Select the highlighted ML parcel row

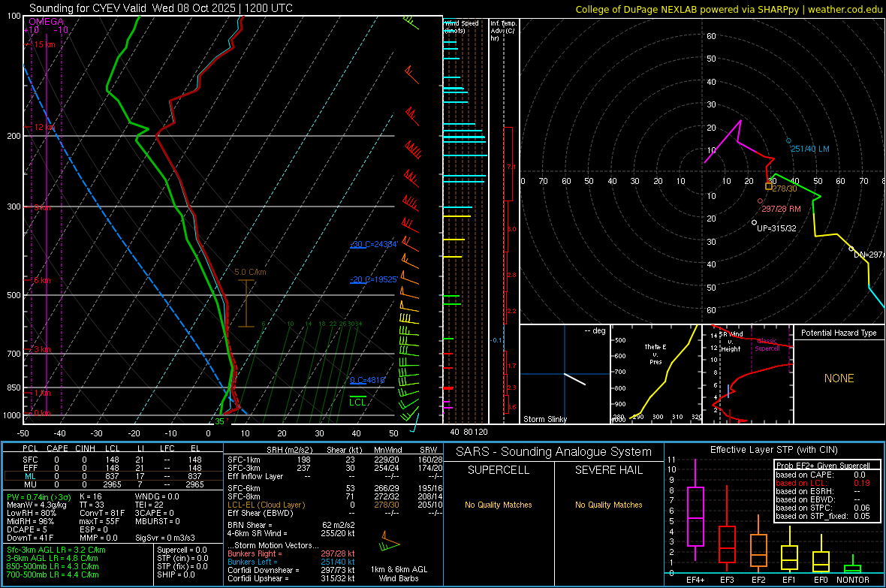pyautogui.click(x=112, y=476)
